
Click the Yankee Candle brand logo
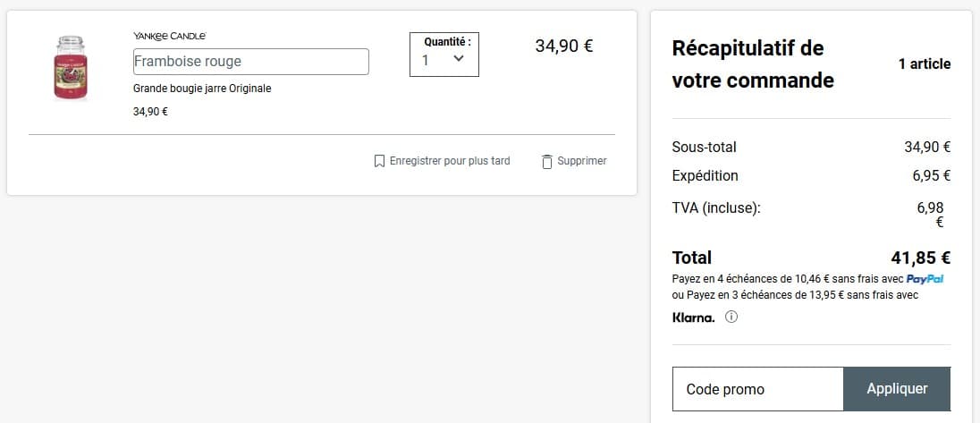[x=170, y=36]
